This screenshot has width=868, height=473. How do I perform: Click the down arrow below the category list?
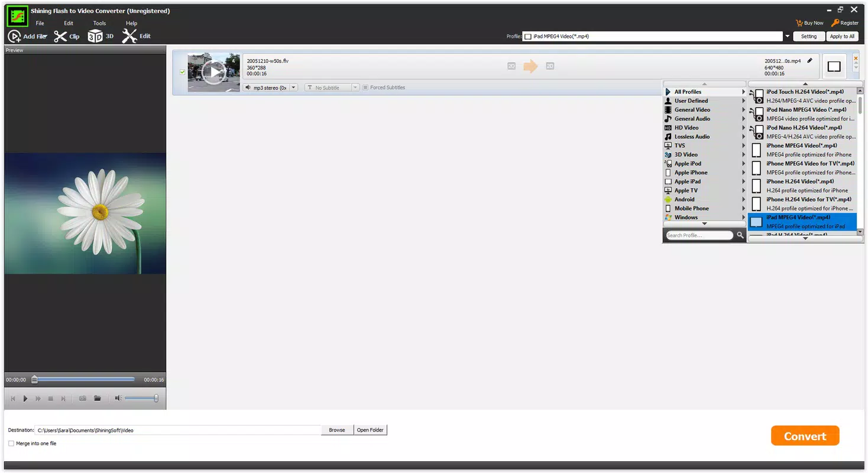click(704, 224)
